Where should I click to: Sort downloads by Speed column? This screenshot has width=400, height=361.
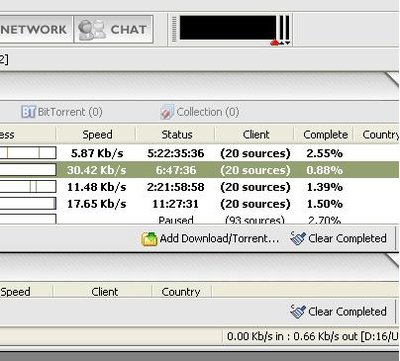click(97, 135)
